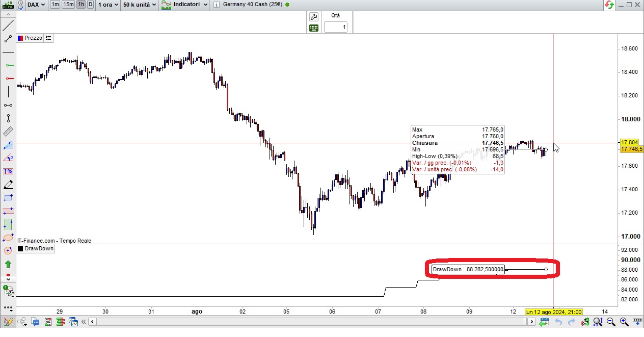Image resolution: width=644 pixels, height=337 pixels.
Task: Open the 50 k unità dropdown
Action: (x=140, y=5)
